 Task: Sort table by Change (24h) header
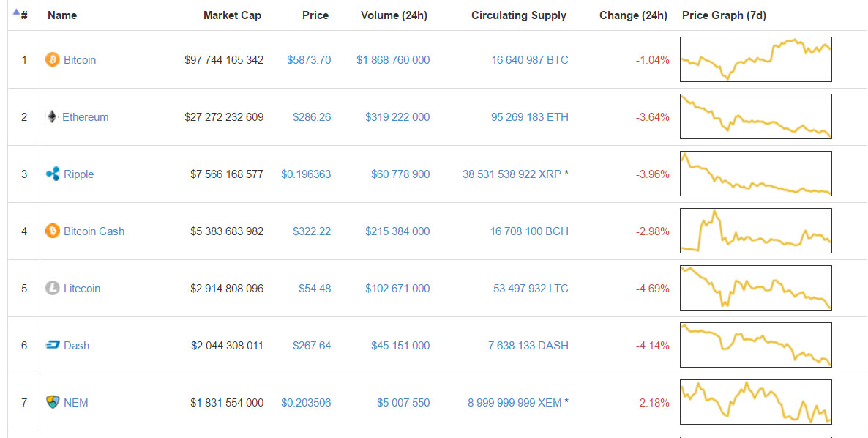click(x=633, y=15)
